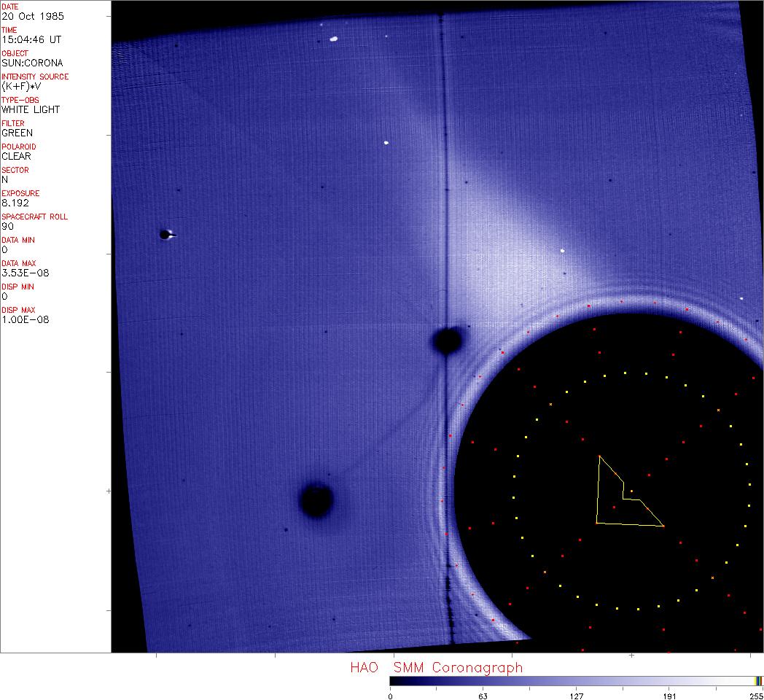Screen dimensions: 764x700
Task: Click the "GREEN" filter value
Action: pyautogui.click(x=17, y=133)
